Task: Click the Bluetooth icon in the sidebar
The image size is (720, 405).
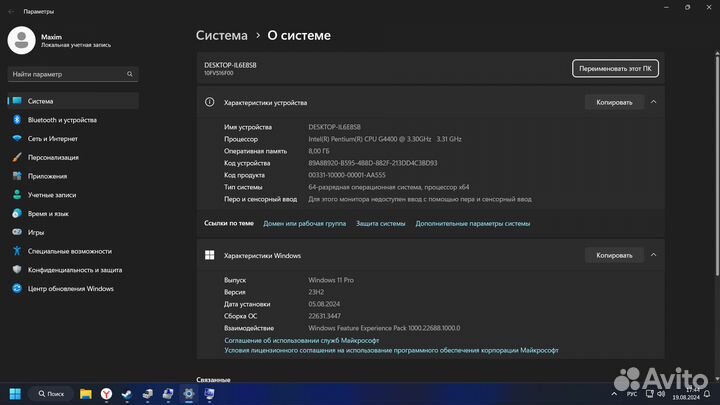Action: coord(17,120)
